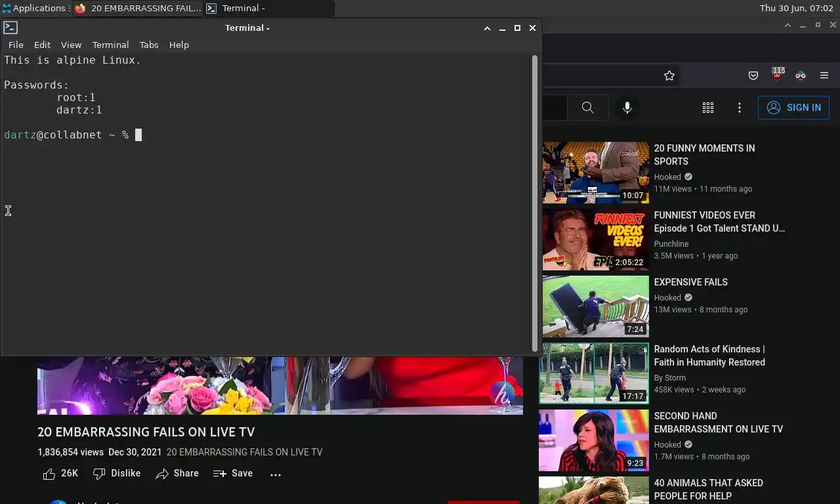This screenshot has height=504, width=840.
Task: Open the uBlock extension icon showing 115
Action: click(x=778, y=74)
